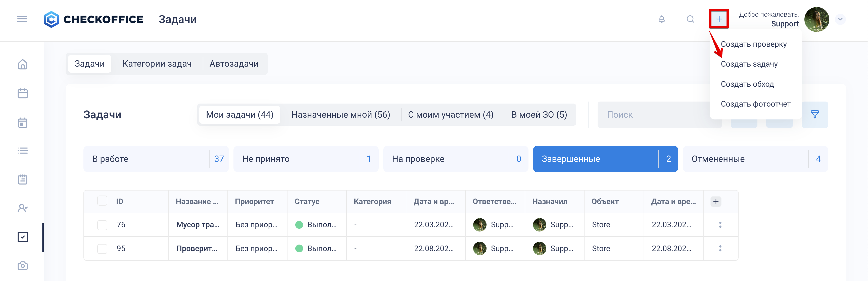Open the tasks checkbox sidebar icon
The width and height of the screenshot is (868, 281).
[x=23, y=237]
